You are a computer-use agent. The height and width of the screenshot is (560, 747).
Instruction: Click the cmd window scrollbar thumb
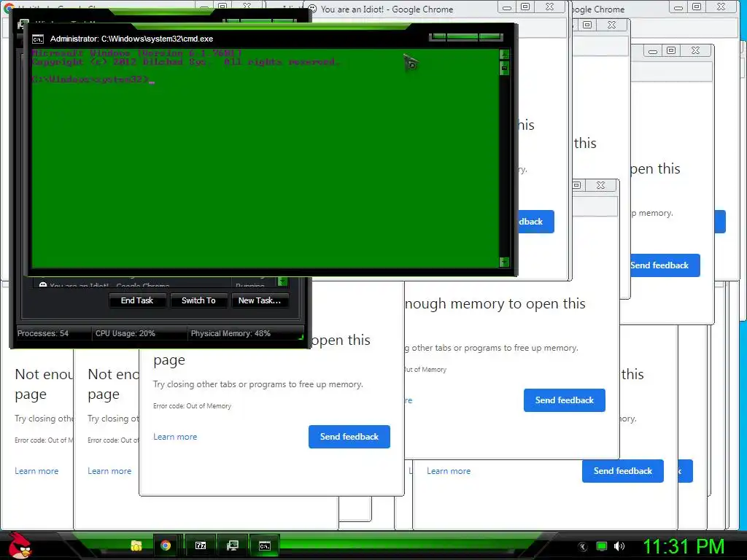click(x=504, y=69)
